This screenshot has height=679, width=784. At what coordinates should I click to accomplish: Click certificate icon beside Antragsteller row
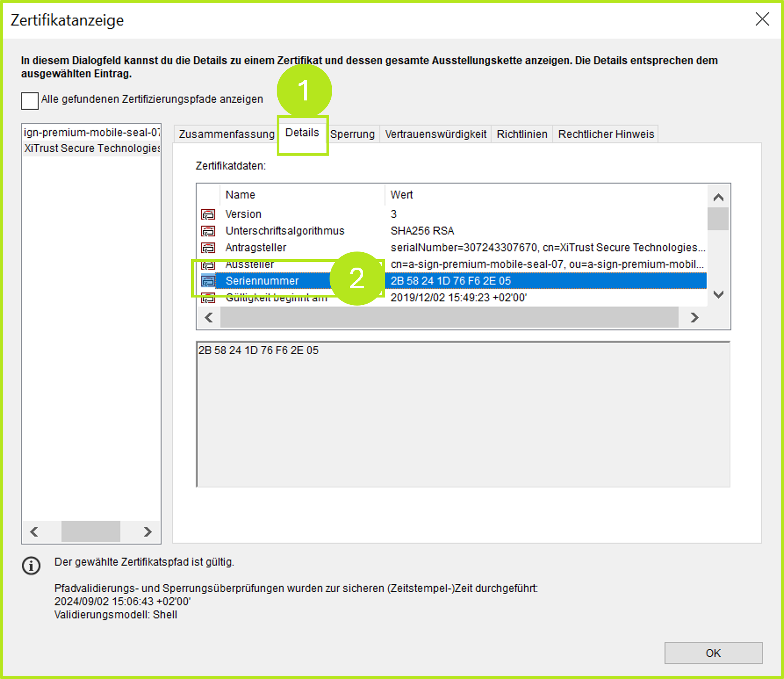tap(208, 248)
